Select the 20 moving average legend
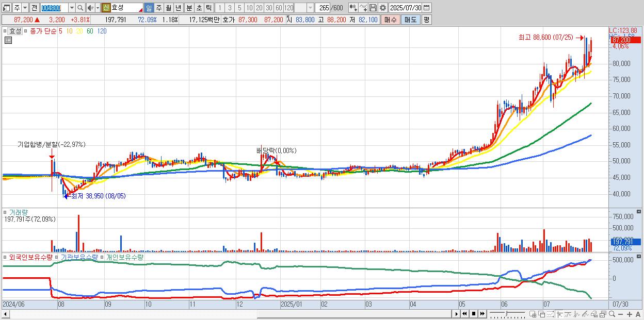The image size is (644, 320). pos(79,31)
